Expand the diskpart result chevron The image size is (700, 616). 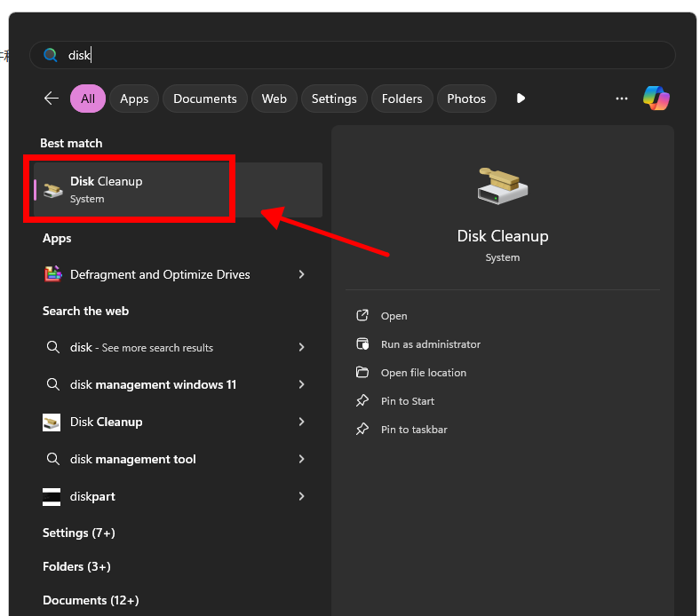point(302,496)
